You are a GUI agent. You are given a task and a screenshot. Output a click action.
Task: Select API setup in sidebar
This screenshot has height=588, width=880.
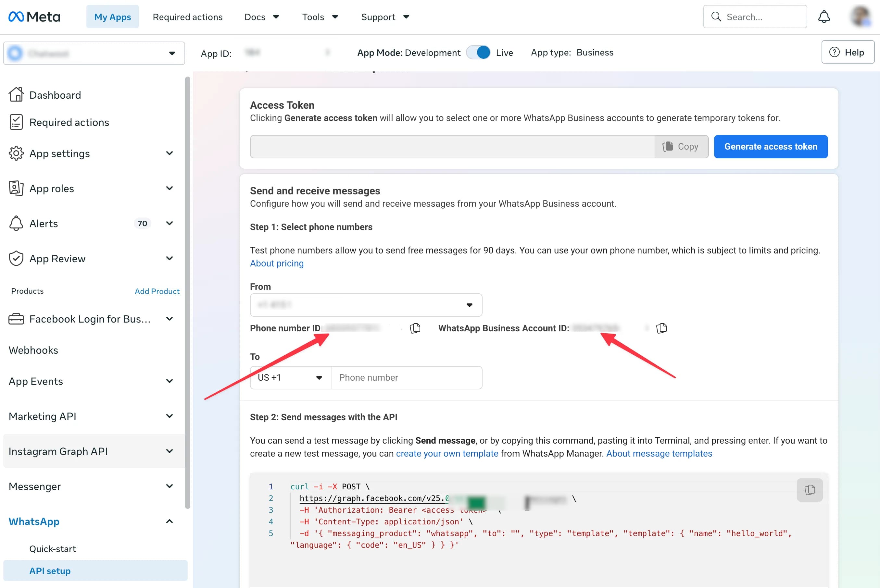[x=95, y=571]
